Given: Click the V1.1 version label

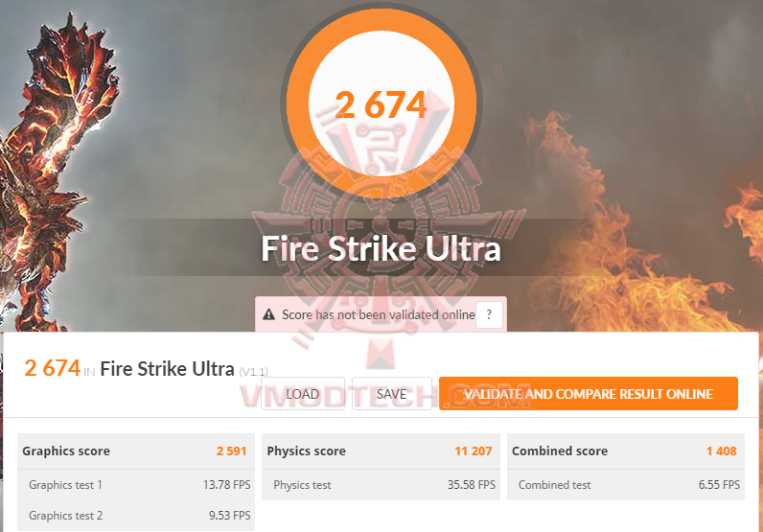Looking at the screenshot, I should 253,372.
